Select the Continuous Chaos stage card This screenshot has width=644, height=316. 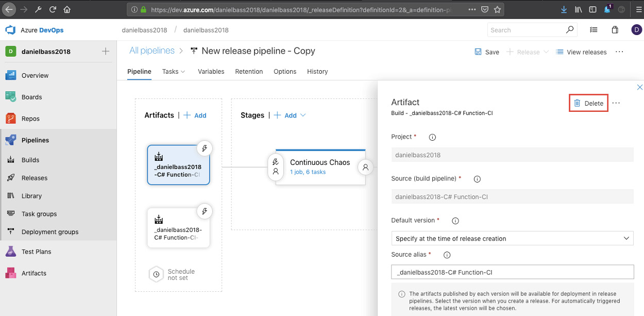pos(320,167)
